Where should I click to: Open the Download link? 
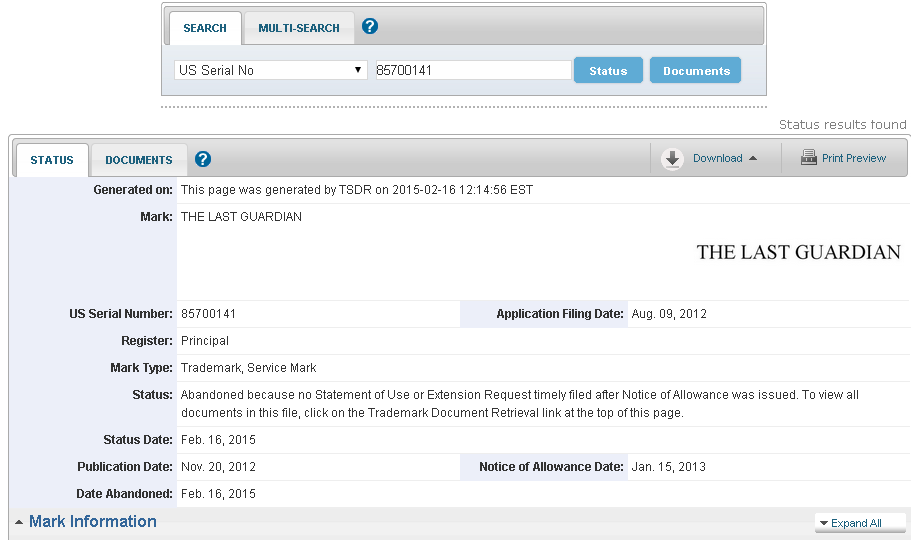718,158
